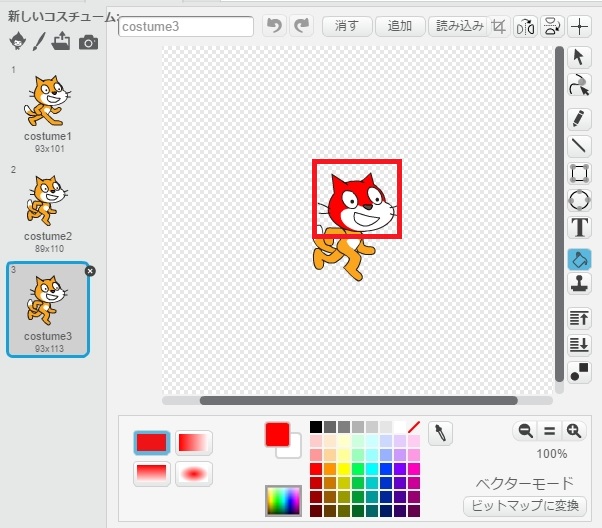Click the costume name input field

coord(186,26)
